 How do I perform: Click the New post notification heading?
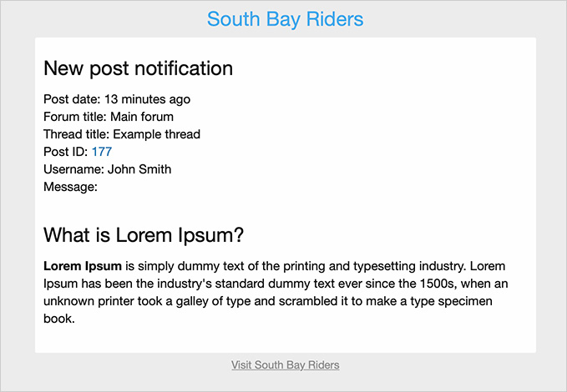pos(138,68)
